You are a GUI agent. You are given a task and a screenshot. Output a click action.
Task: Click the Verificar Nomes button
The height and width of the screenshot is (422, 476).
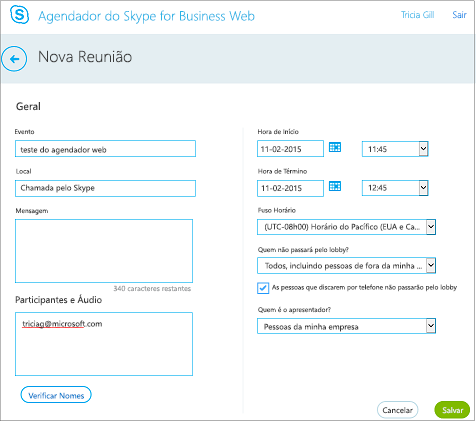pos(56,395)
